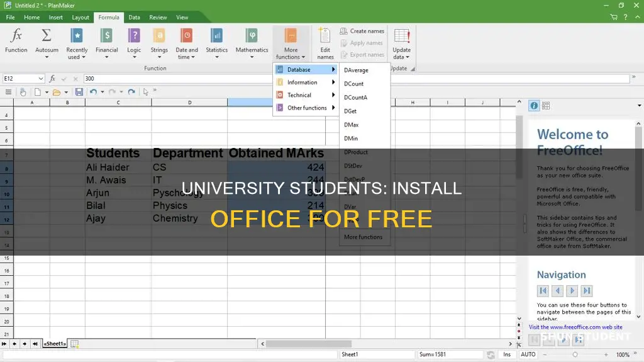Go to last sidebar page button
This screenshot has height=362, width=644.
pos(587,291)
